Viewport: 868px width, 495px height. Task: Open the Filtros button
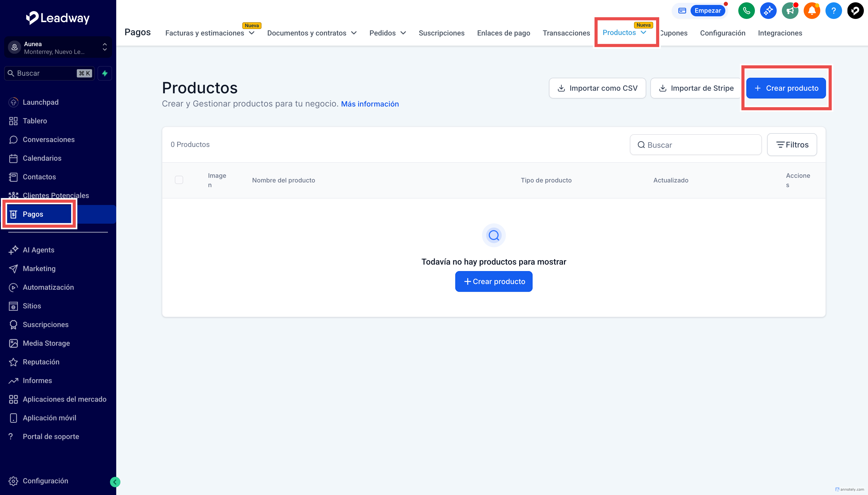pos(792,145)
